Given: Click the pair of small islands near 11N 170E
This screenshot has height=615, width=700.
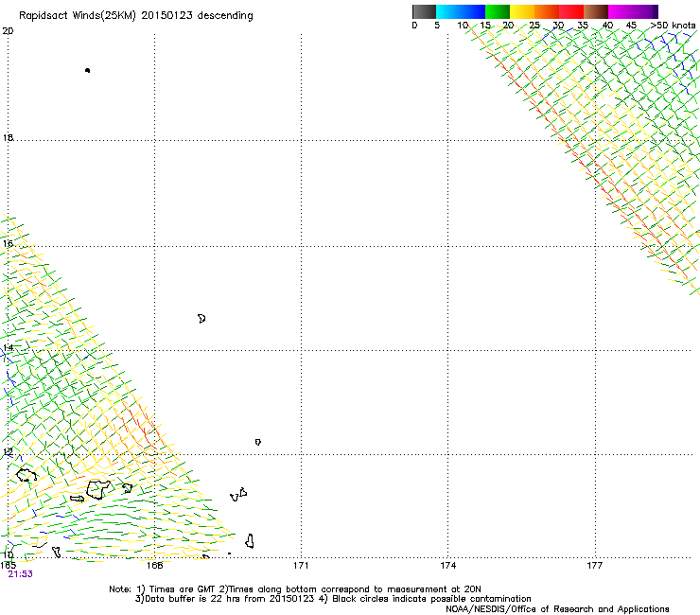Looking at the screenshot, I should (x=238, y=495).
